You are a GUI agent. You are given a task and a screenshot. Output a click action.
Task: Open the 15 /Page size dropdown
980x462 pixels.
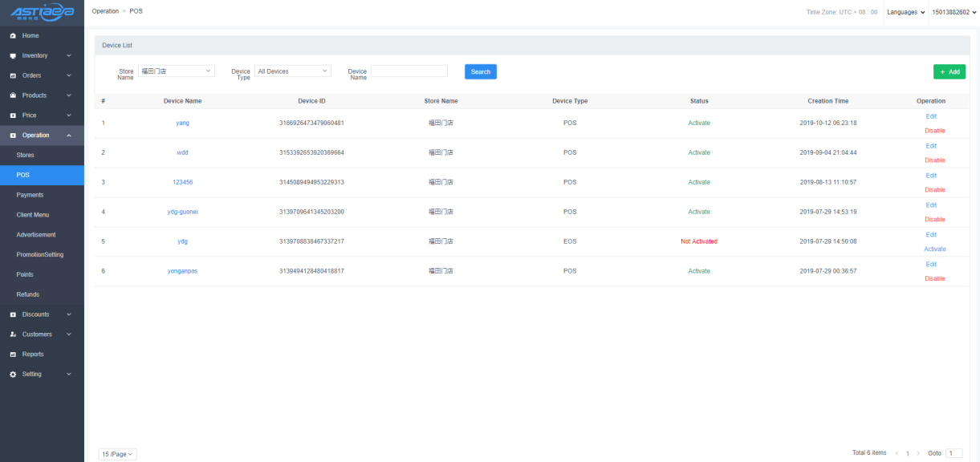(x=118, y=455)
